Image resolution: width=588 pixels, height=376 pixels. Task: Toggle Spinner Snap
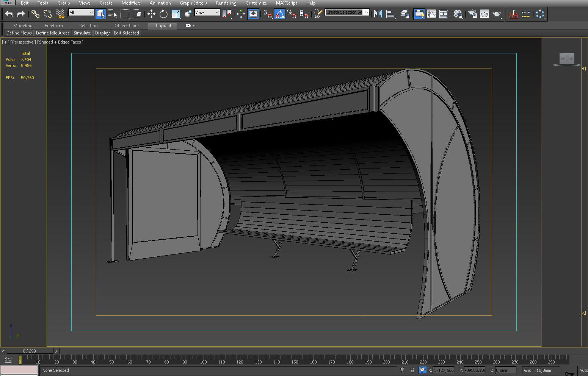pos(304,14)
